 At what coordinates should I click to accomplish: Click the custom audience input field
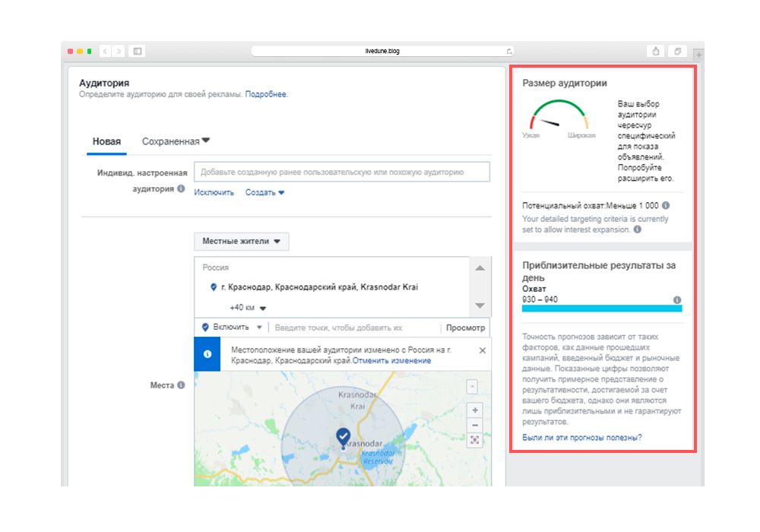[341, 173]
